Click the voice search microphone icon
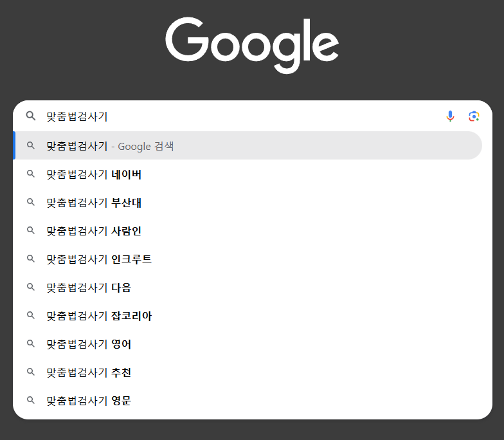This screenshot has width=504, height=440. pyautogui.click(x=450, y=116)
